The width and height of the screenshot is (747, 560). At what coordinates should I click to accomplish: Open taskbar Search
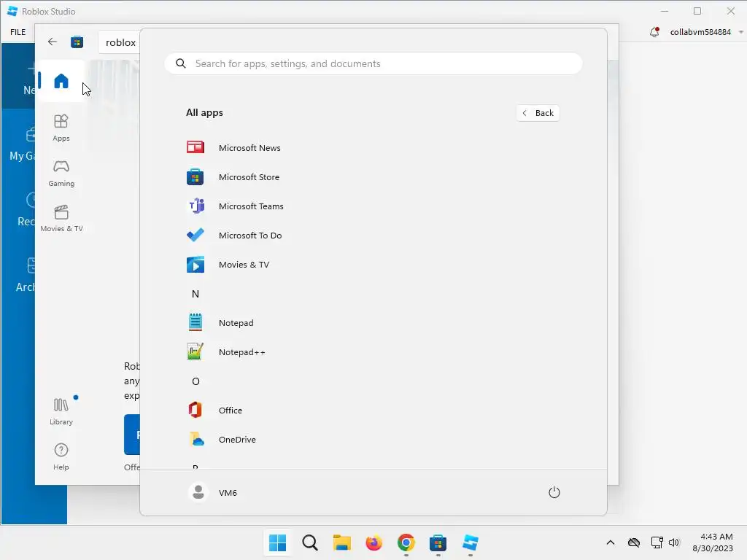309,542
